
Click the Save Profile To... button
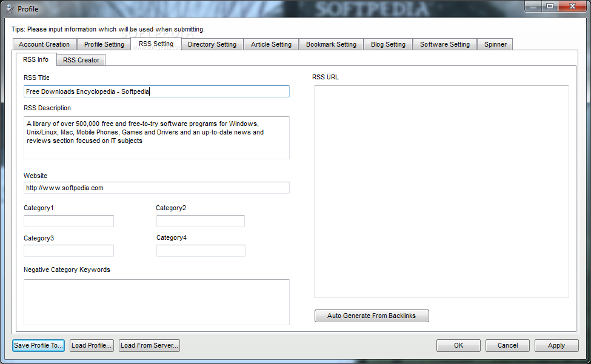point(38,346)
